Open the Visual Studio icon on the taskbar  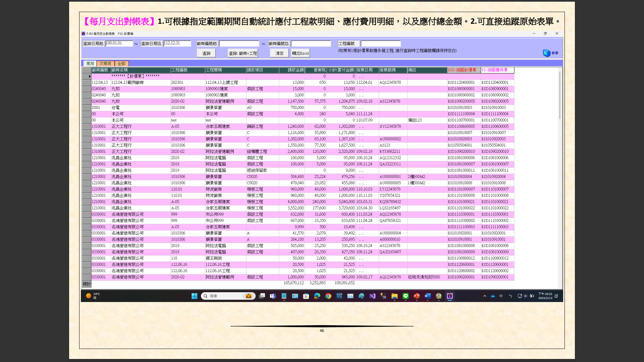(372, 296)
